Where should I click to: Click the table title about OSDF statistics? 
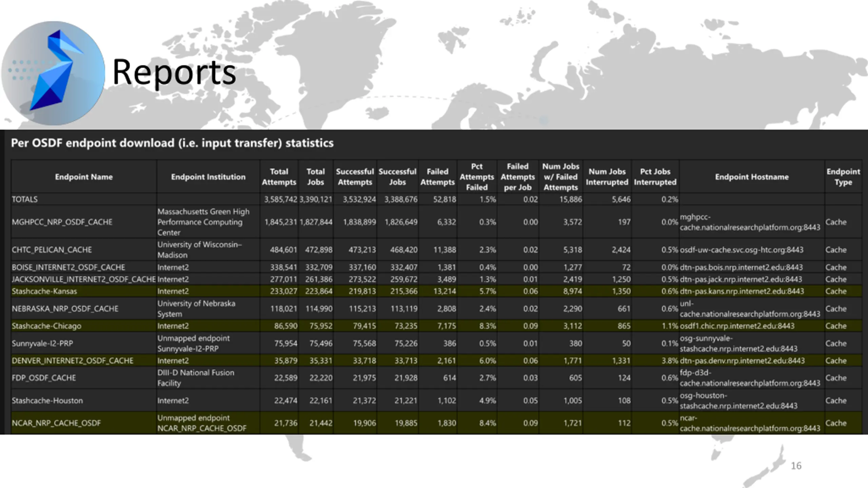point(172,143)
